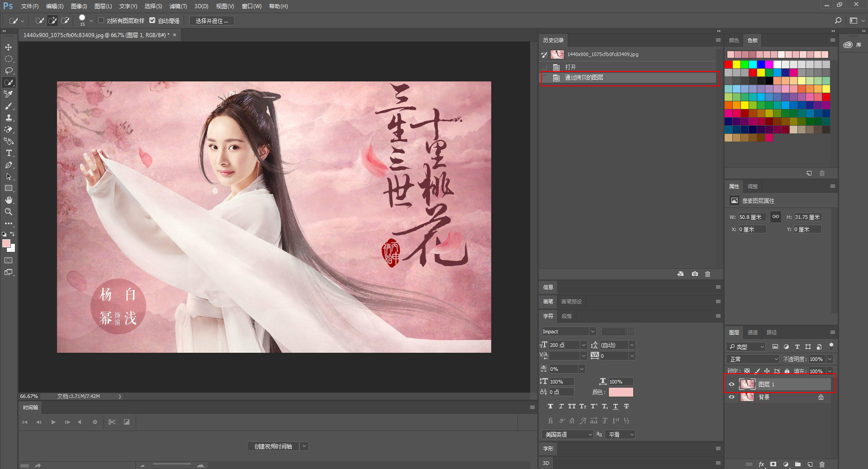This screenshot has height=469, width=868.
Task: Open the Impact font family dropdown
Action: [593, 332]
